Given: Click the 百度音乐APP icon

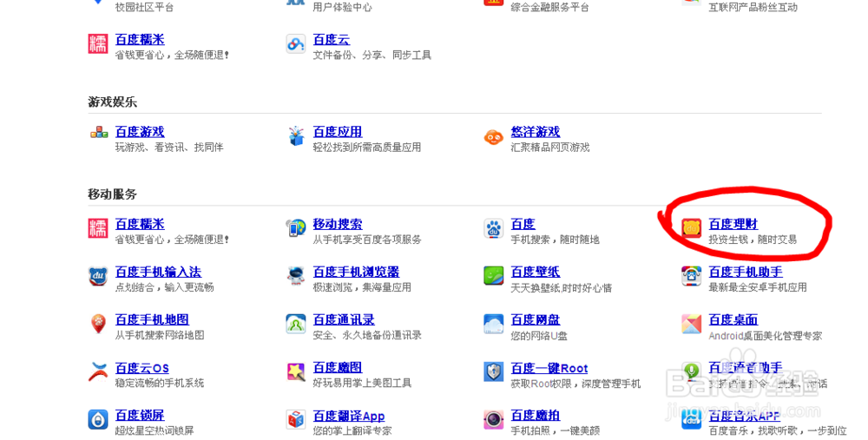Looking at the screenshot, I should coord(692,419).
